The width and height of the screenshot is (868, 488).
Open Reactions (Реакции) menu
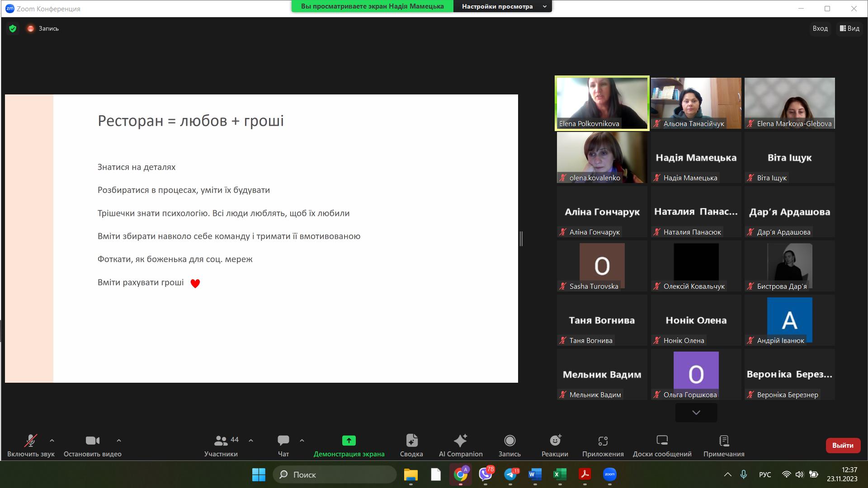click(555, 446)
